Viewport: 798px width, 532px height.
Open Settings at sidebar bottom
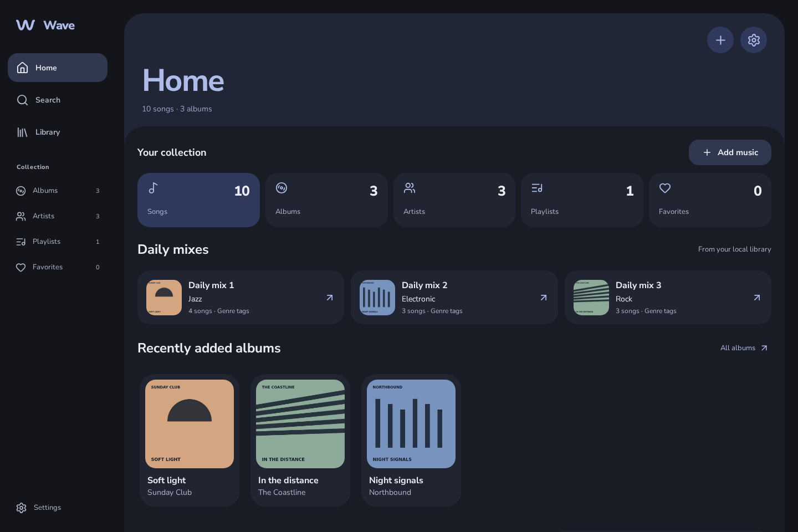[58, 508]
